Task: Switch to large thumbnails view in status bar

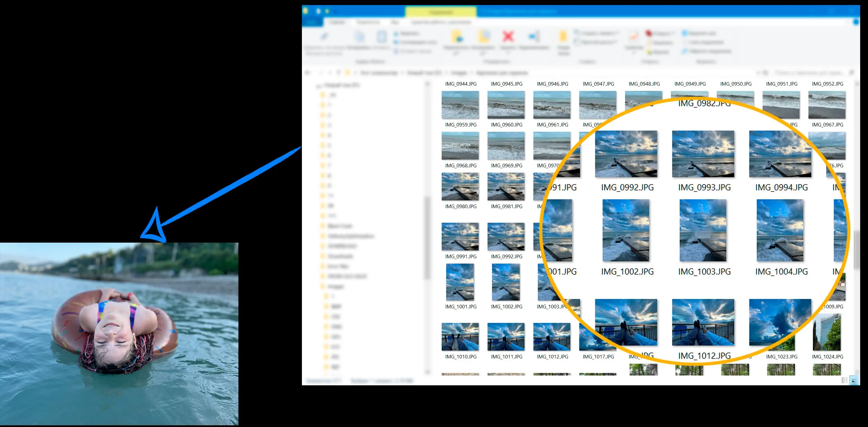Action: (x=853, y=381)
